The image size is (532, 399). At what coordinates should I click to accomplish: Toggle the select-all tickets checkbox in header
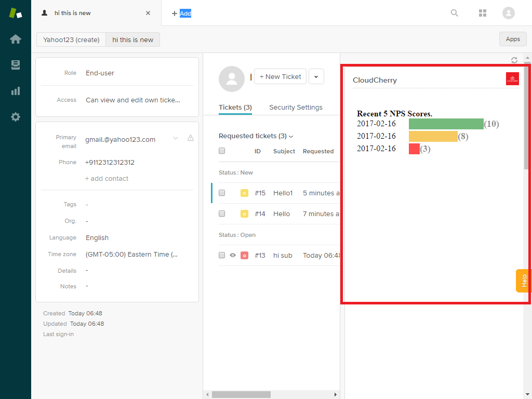[222, 151]
